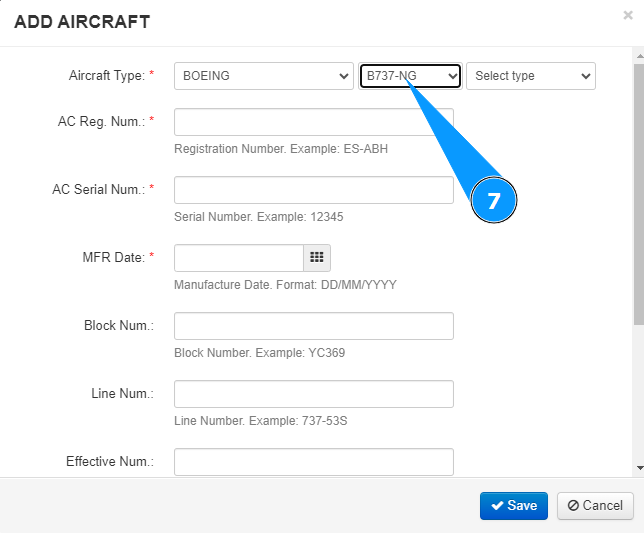Click the AC Serial Num. input

[313, 190]
